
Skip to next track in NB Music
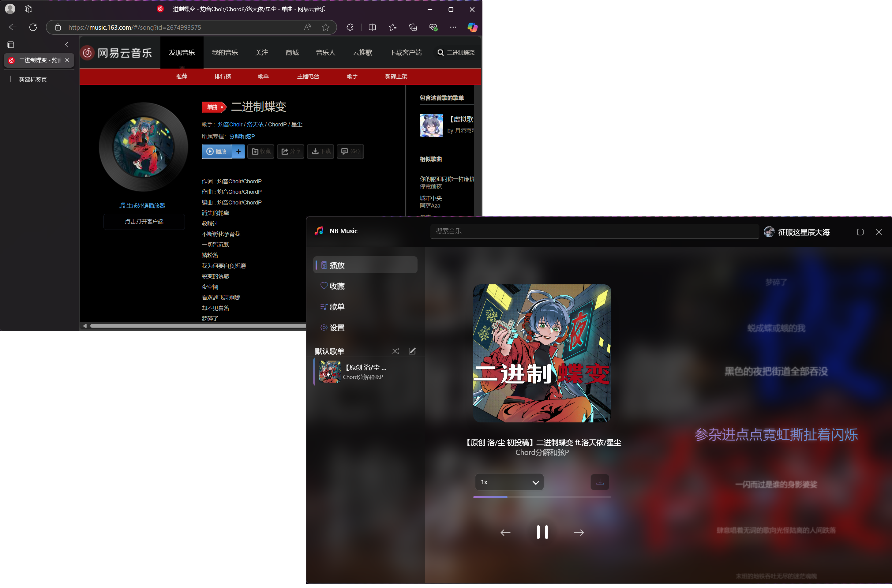(579, 533)
